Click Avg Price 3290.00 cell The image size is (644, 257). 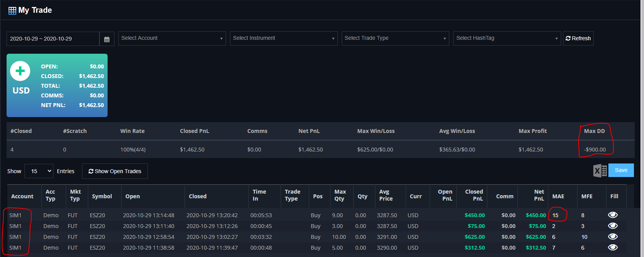coord(387,248)
